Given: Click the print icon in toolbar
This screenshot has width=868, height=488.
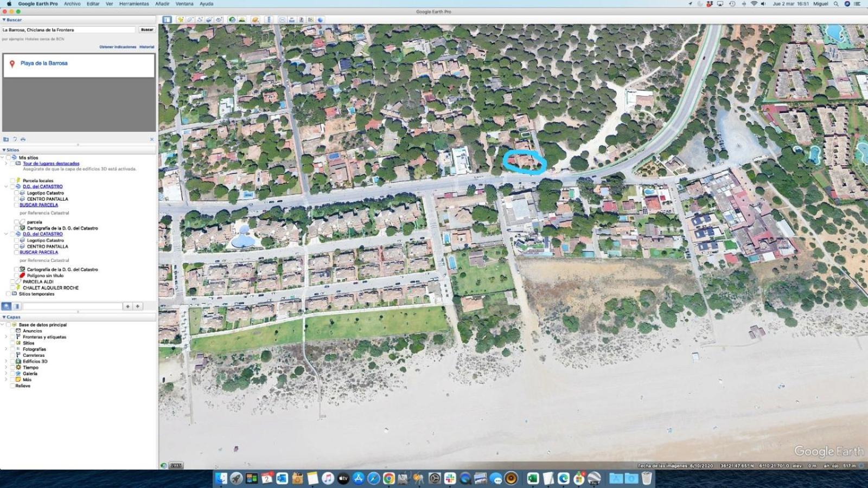Looking at the screenshot, I should tap(292, 20).
